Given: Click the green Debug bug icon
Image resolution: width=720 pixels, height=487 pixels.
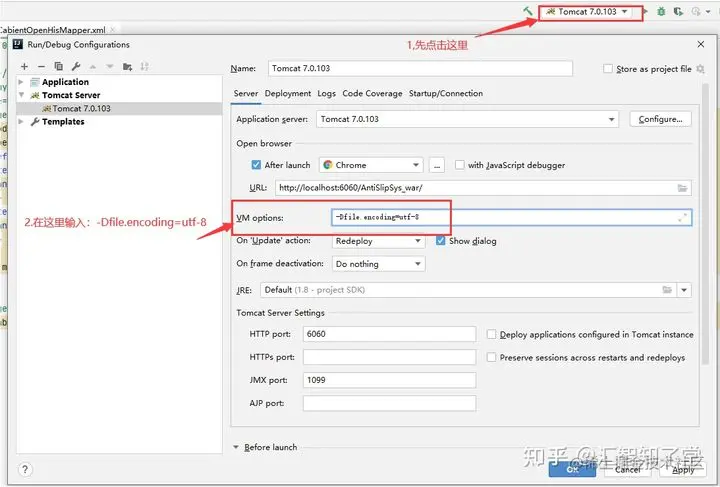Looking at the screenshot, I should point(661,11).
